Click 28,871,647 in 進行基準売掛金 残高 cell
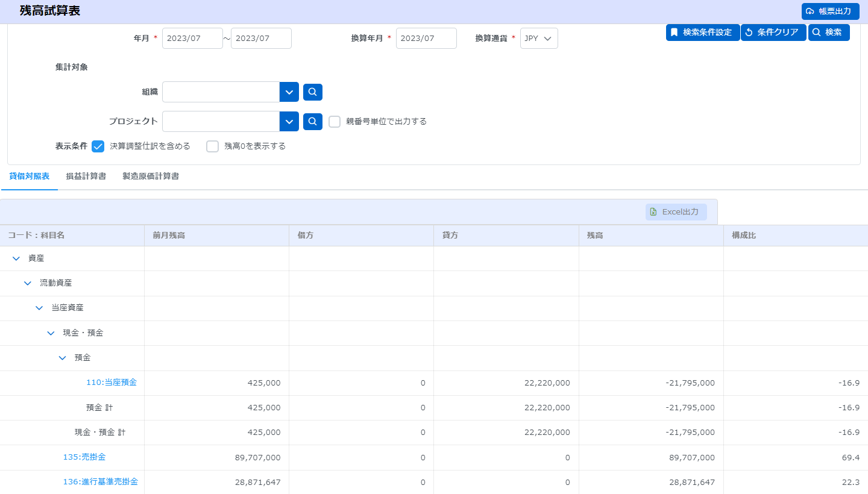 pos(692,483)
